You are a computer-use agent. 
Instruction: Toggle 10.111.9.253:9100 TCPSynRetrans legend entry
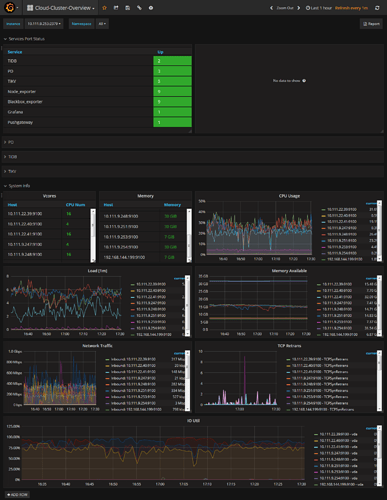coord(320,397)
